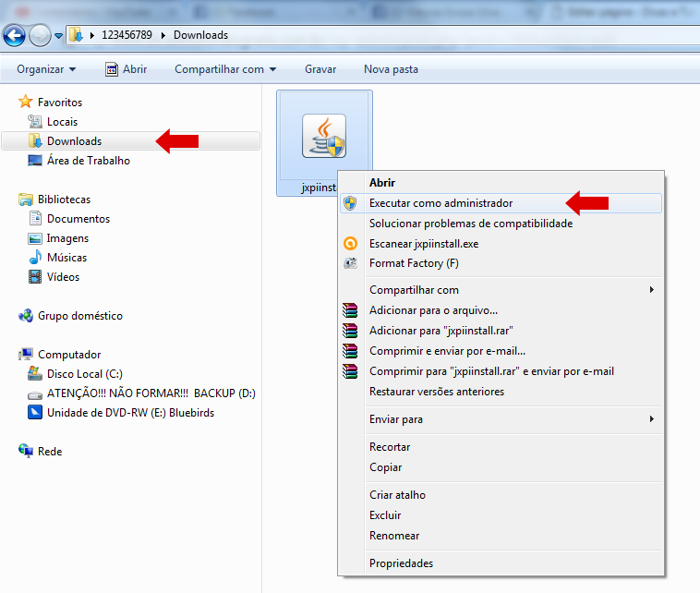
Task: Click the folder icon in address bar
Action: click(77, 35)
